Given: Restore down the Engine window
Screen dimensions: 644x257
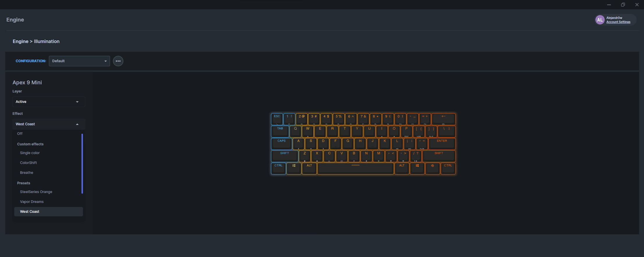Looking at the screenshot, I should [623, 5].
